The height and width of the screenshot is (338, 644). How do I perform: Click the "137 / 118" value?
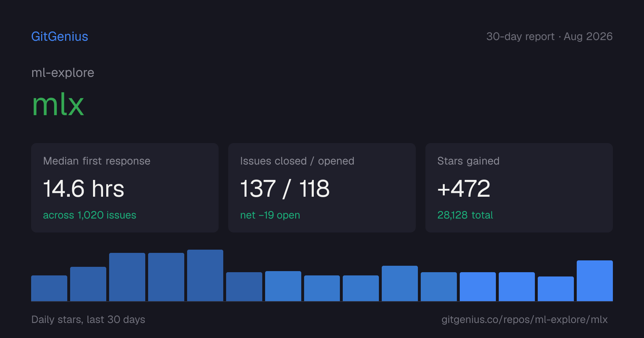coord(285,188)
